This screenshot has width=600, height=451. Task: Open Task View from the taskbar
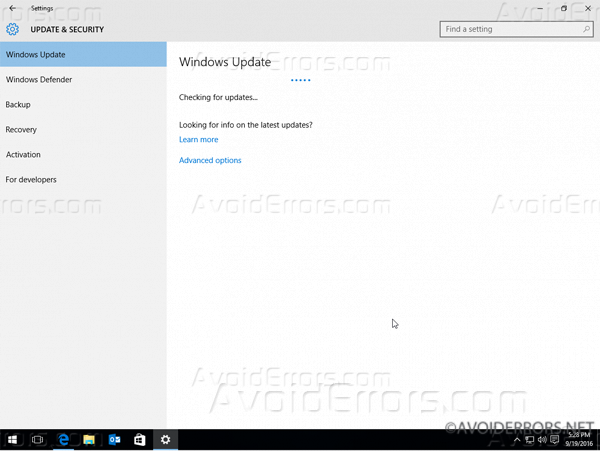[38, 440]
